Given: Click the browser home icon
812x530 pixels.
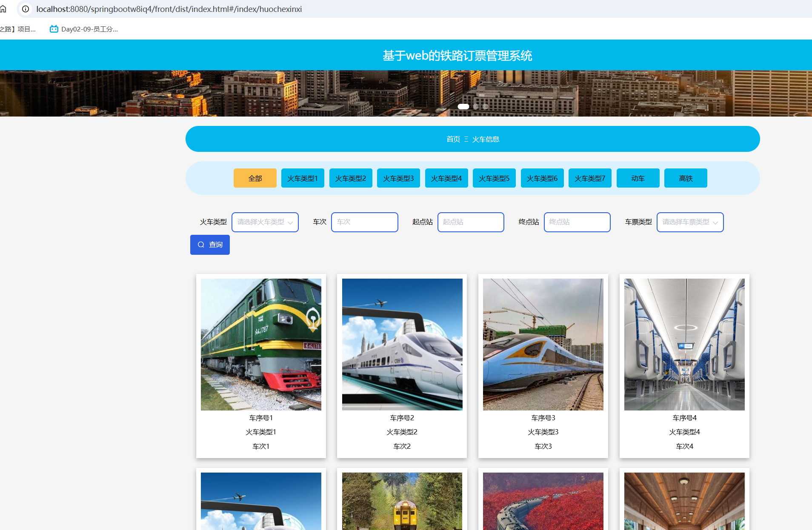Looking at the screenshot, I should [x=3, y=9].
